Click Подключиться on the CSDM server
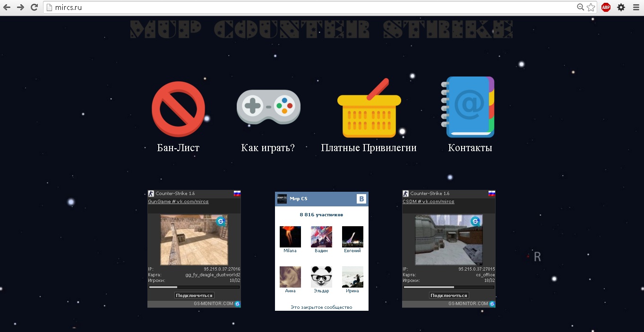 (x=449, y=295)
